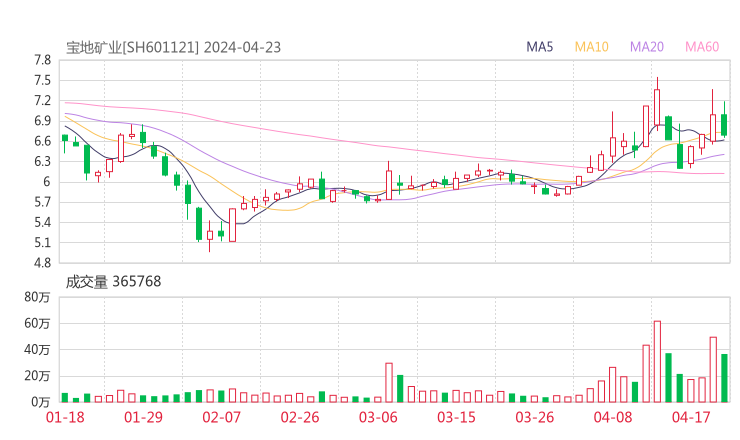The height and width of the screenshot is (440, 740).
Task: Click the 04-08 date axis label
Action: coord(613,417)
